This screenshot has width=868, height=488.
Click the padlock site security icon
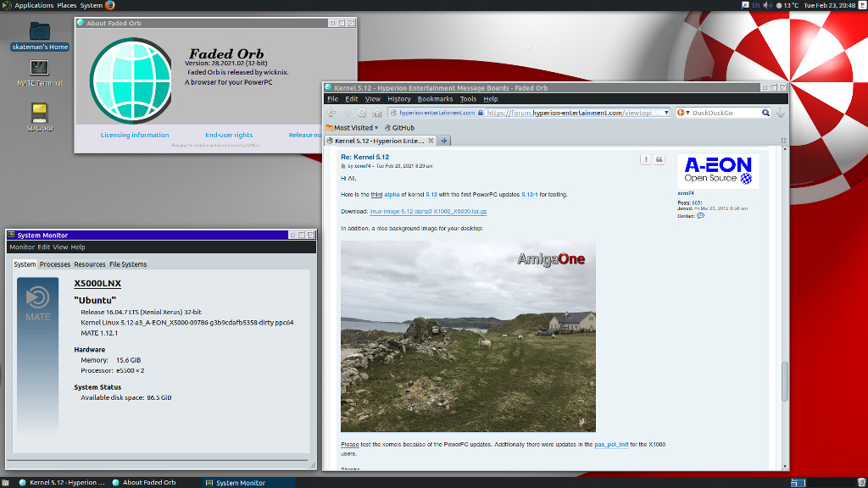481,113
